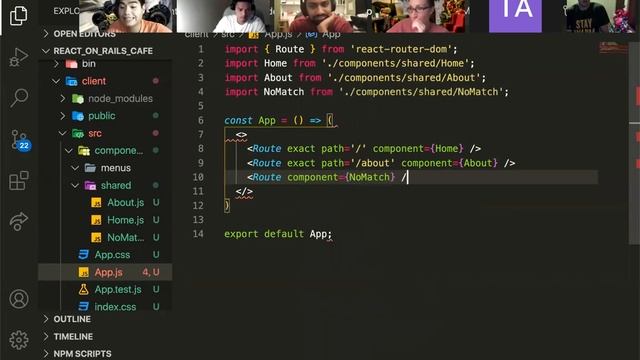Image resolution: width=640 pixels, height=360 pixels.
Task: Open the Accounts menu icon
Action: pos(19,299)
